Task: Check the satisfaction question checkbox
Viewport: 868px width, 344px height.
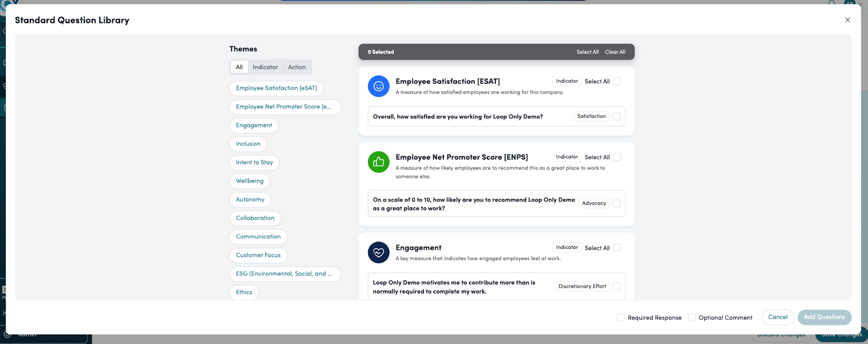Action: [x=616, y=117]
